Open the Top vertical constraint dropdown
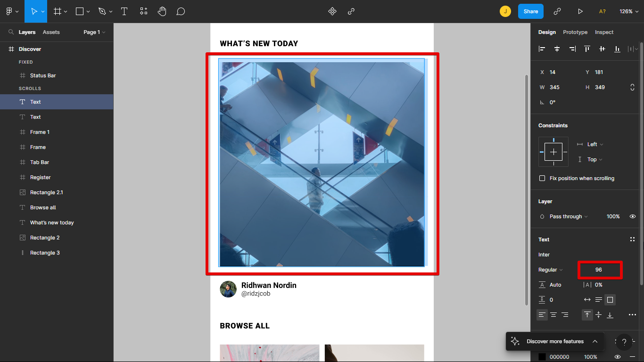644x362 pixels. pos(595,159)
